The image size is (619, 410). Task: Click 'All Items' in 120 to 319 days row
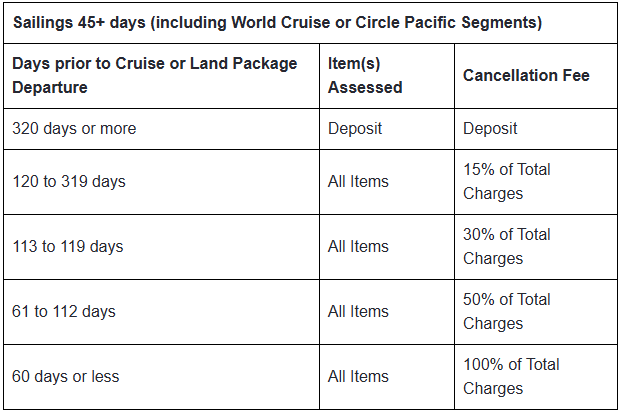click(358, 182)
